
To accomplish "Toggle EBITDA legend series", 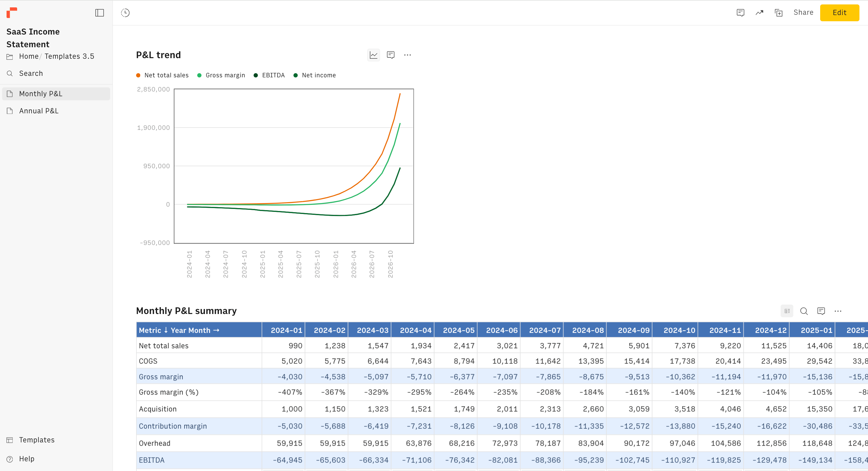I will click(269, 75).
